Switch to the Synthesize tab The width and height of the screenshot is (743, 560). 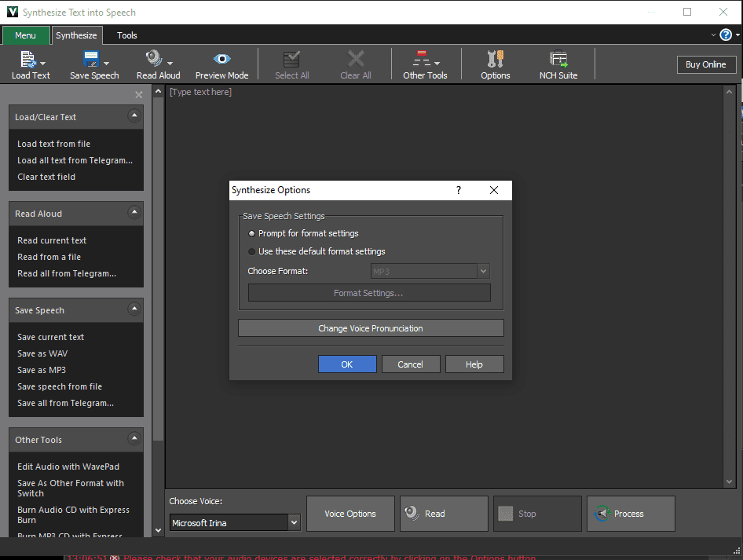click(76, 35)
